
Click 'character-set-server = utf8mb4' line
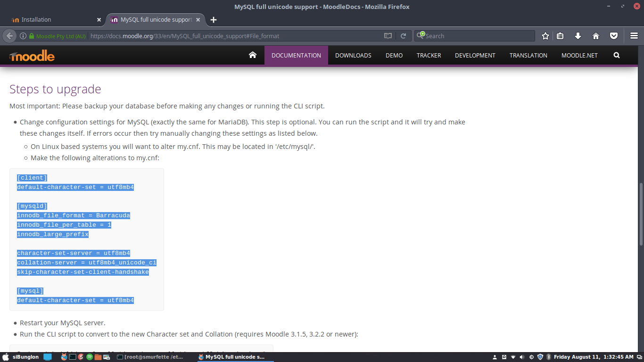coord(74,253)
